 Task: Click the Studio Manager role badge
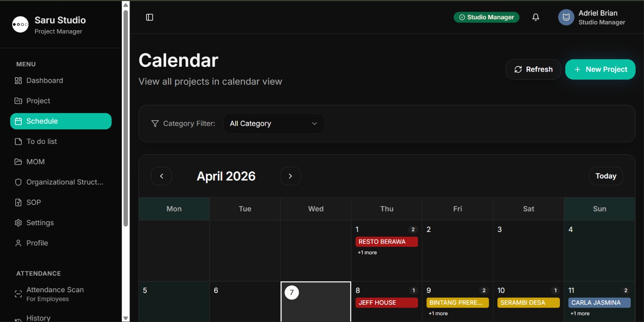pyautogui.click(x=486, y=17)
